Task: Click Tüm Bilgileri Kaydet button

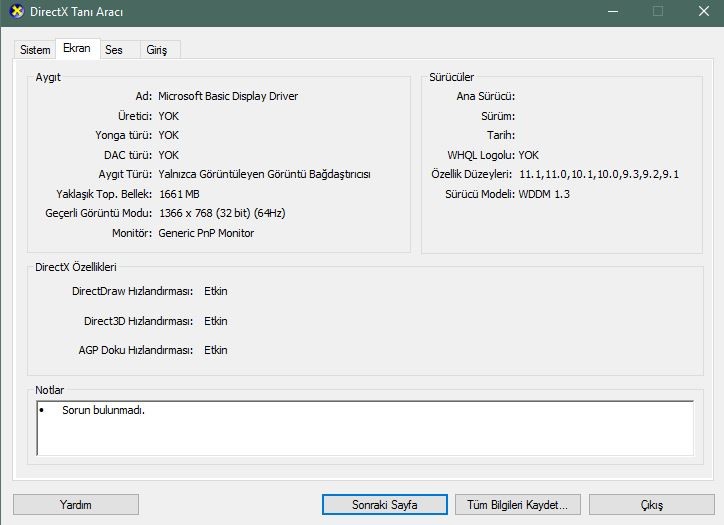Action: (x=517, y=505)
